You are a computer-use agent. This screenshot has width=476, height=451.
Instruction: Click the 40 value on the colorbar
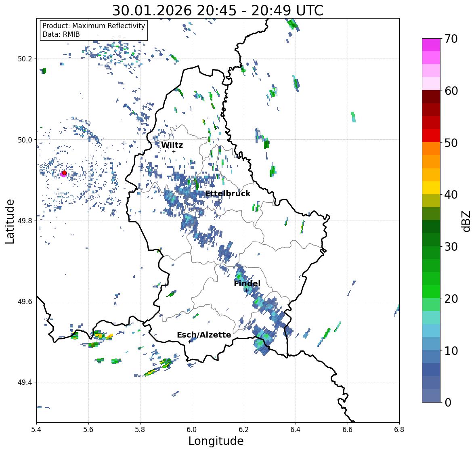click(x=451, y=195)
